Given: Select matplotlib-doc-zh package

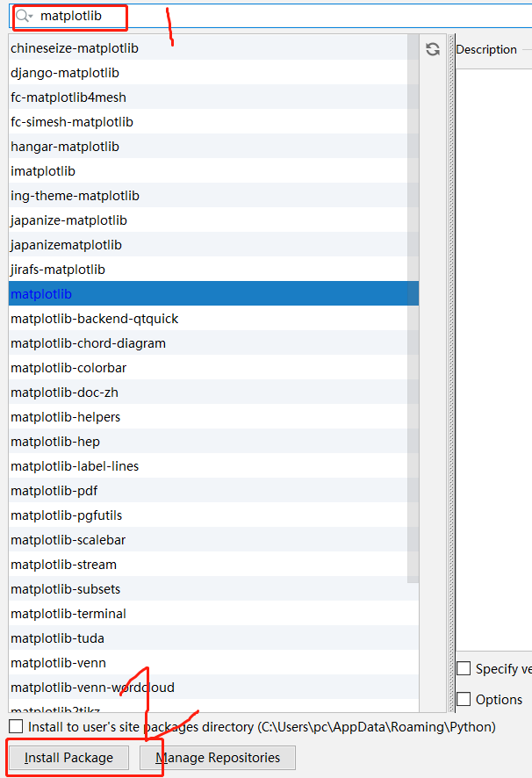Looking at the screenshot, I should pyautogui.click(x=213, y=393).
